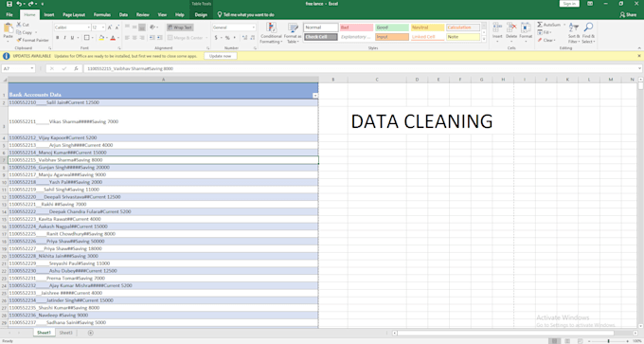Increase the font size

coord(110,27)
